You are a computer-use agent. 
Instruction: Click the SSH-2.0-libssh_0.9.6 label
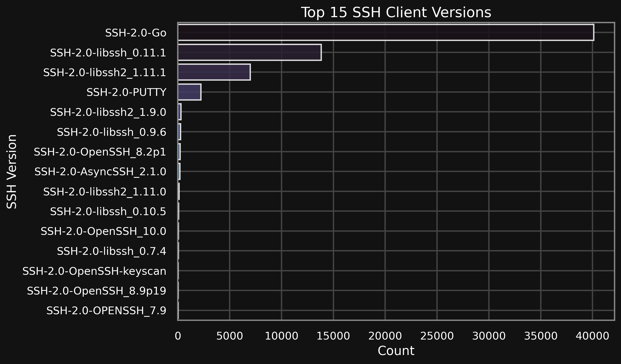coord(112,132)
